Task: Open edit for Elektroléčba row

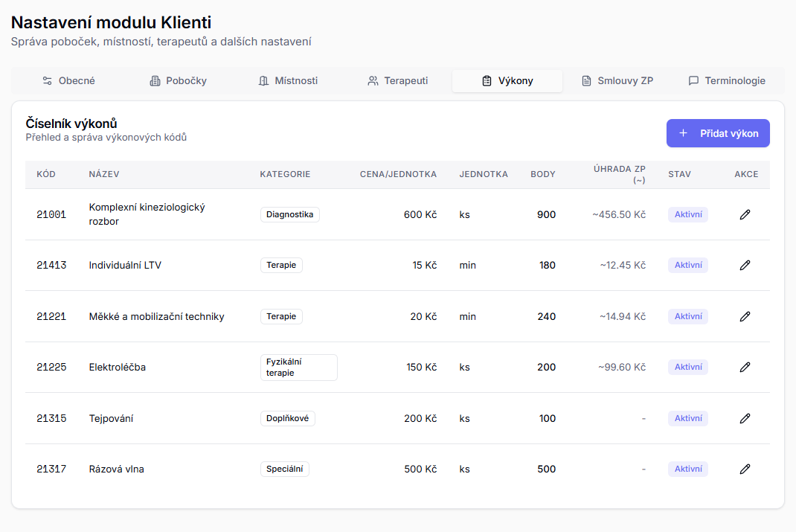Action: tap(745, 367)
